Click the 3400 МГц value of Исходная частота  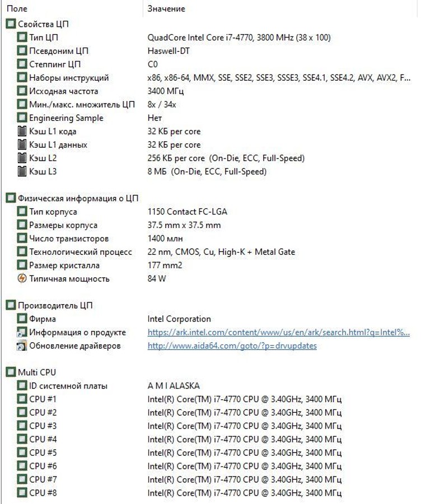point(166,91)
